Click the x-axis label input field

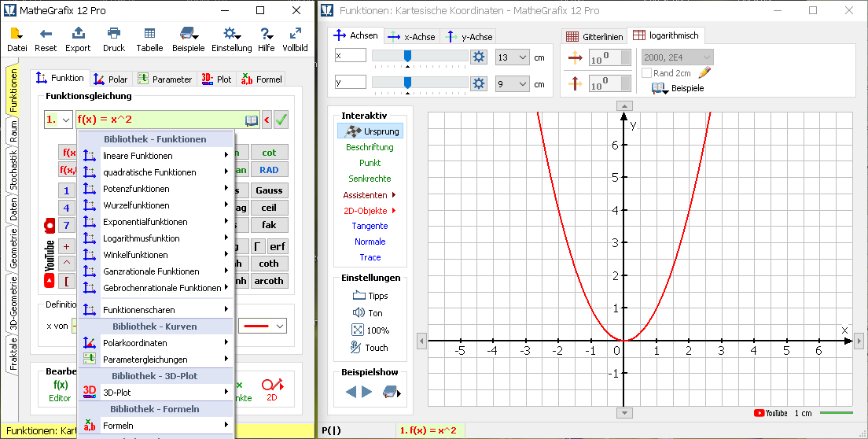pos(351,55)
